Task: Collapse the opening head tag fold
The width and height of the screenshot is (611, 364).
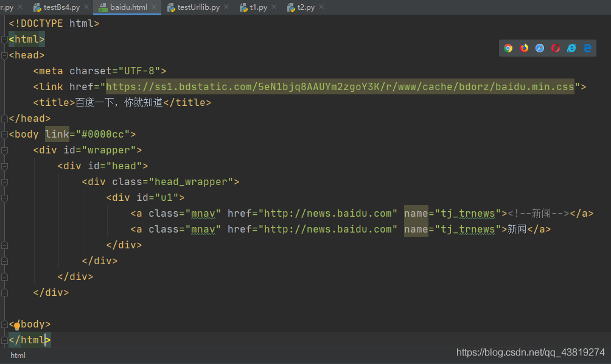Action: click(5, 56)
